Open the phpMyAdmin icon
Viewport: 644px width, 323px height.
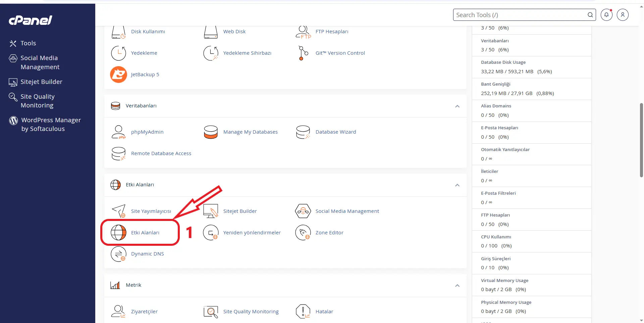click(x=118, y=132)
